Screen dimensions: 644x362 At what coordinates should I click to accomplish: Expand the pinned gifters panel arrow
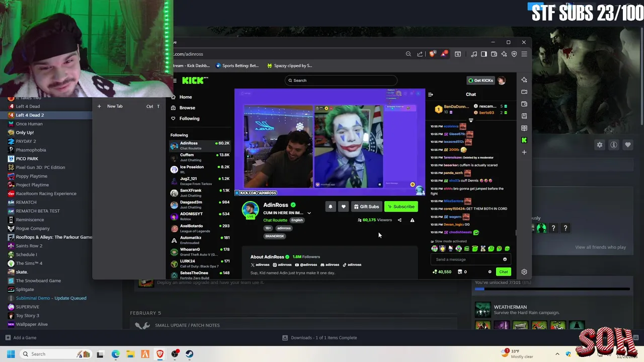tap(471, 121)
